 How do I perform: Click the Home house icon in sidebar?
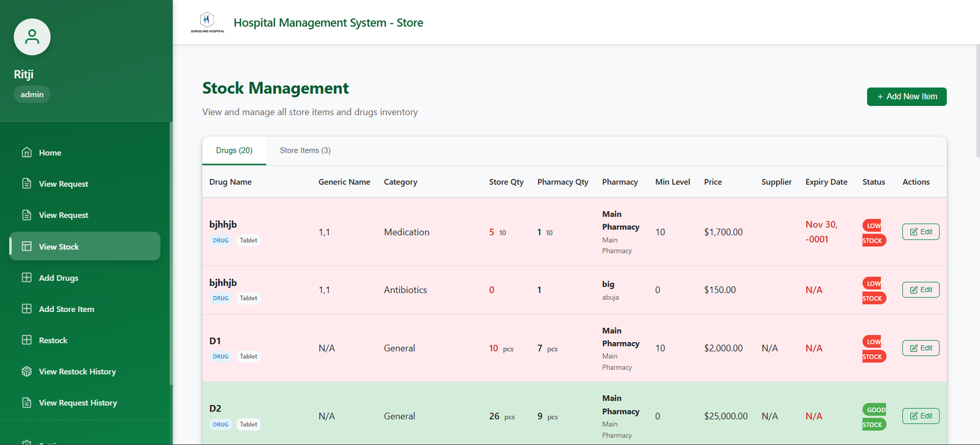click(x=27, y=152)
